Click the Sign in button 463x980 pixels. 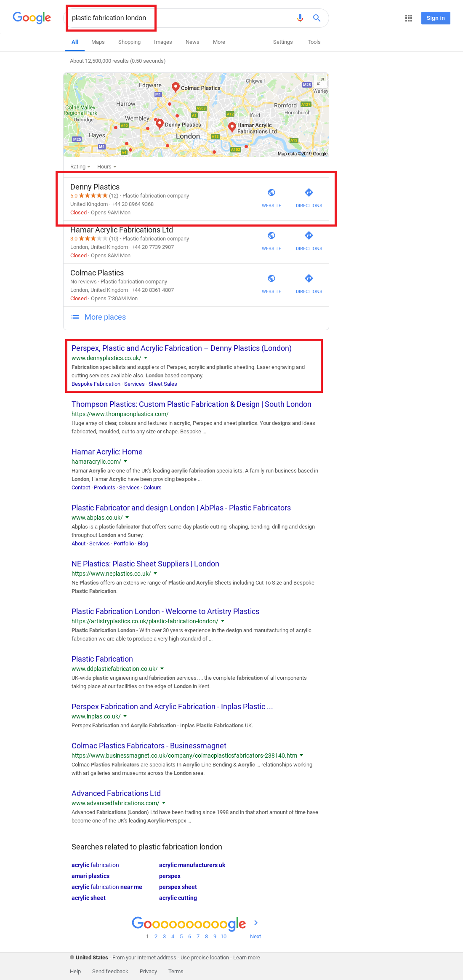pos(435,18)
